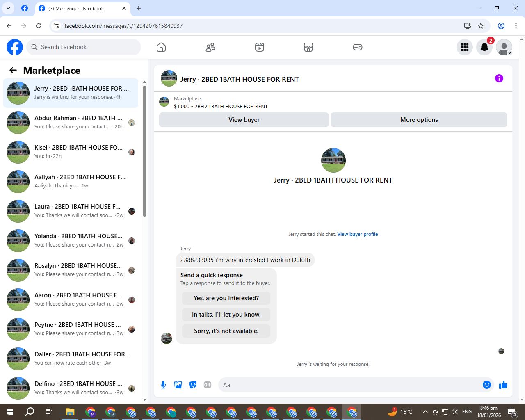Image resolution: width=525 pixels, height=420 pixels.
Task: Open the Laura conversation
Action: point(71,211)
